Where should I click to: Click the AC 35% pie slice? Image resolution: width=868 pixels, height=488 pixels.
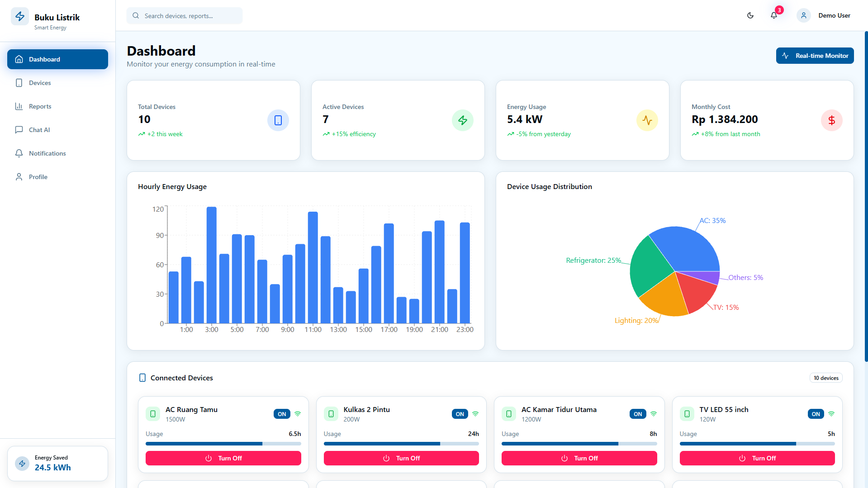click(x=690, y=249)
